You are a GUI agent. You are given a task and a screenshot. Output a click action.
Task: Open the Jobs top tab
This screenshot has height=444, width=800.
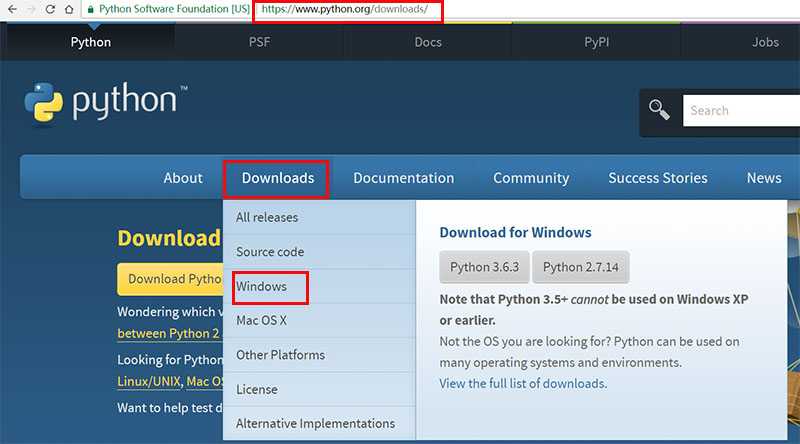[x=765, y=42]
